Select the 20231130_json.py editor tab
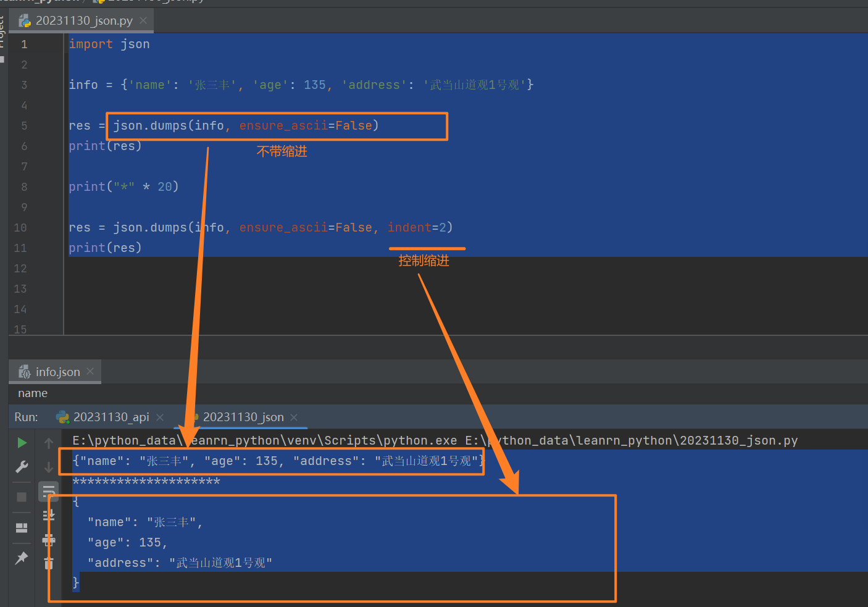868x607 pixels. pos(84,21)
